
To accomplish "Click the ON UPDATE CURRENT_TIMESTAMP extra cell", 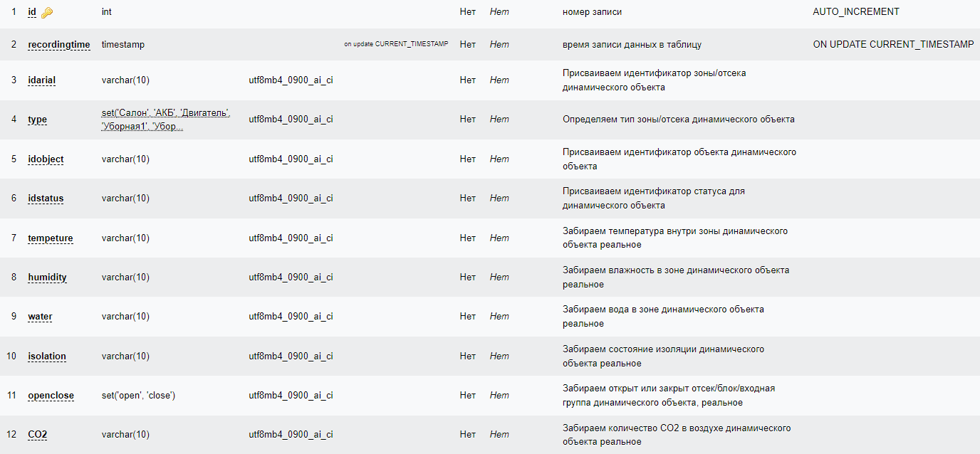I will [x=893, y=44].
